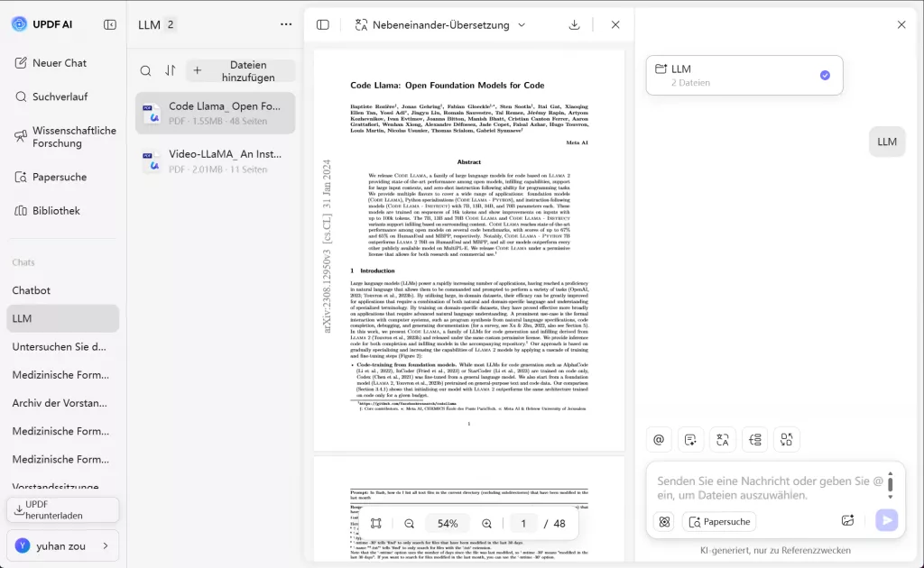Search files in the LLM collection
The width and height of the screenshot is (924, 568).
[145, 71]
